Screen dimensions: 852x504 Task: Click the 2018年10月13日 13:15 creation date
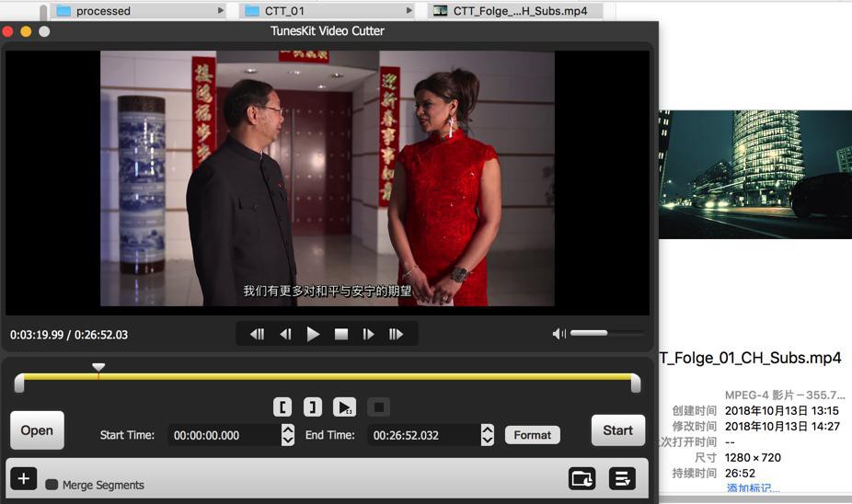(x=782, y=410)
